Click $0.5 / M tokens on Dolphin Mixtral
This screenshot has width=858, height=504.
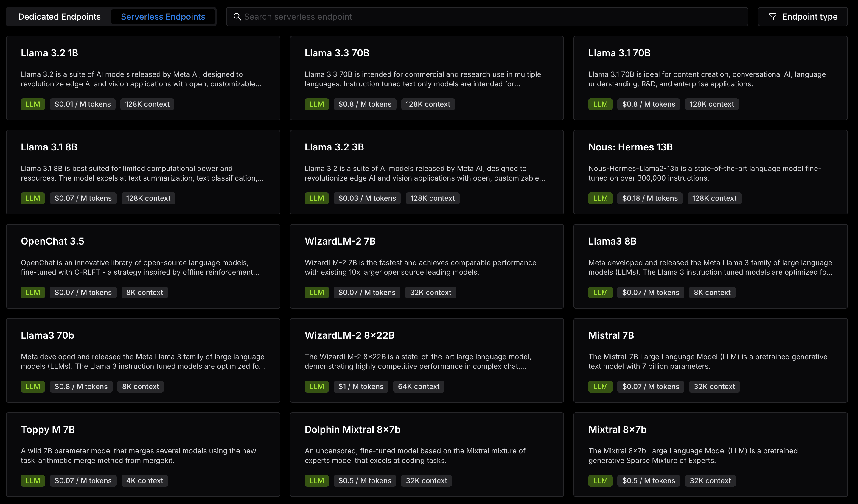365,480
